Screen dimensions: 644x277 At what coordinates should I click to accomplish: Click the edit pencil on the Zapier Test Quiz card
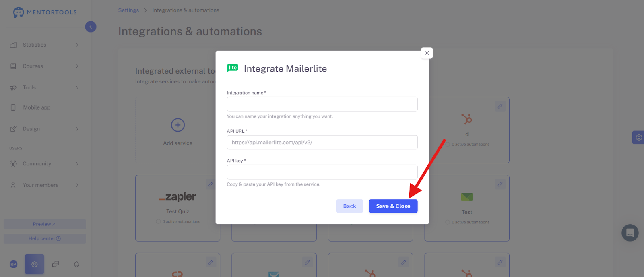211,184
